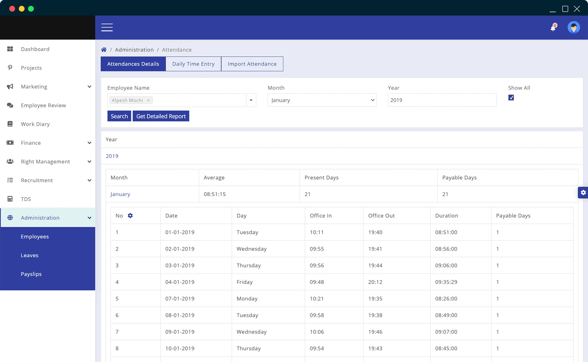
Task: Switch to the Import Attendance tab
Action: point(252,64)
